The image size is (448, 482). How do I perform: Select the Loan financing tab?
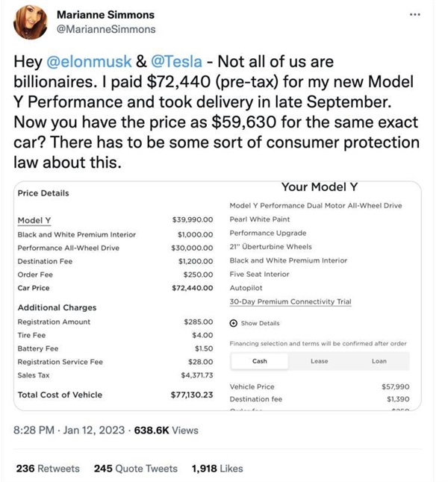point(379,361)
